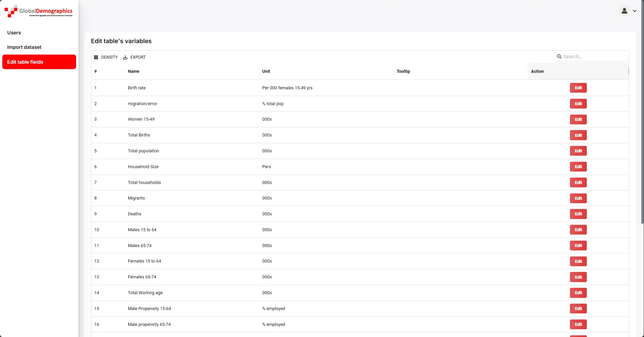
Task: Focus the Search input field
Action: tap(594, 57)
